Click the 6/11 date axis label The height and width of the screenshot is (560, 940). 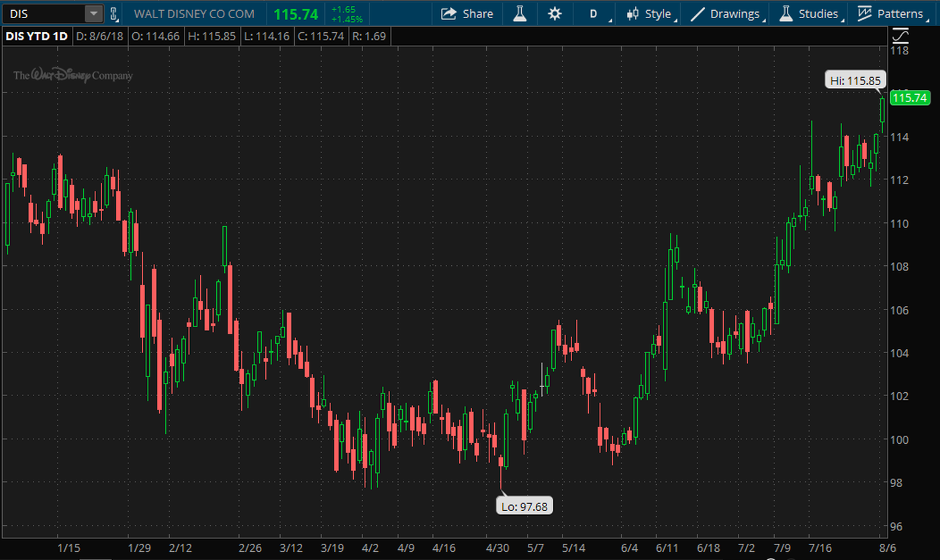tap(668, 548)
